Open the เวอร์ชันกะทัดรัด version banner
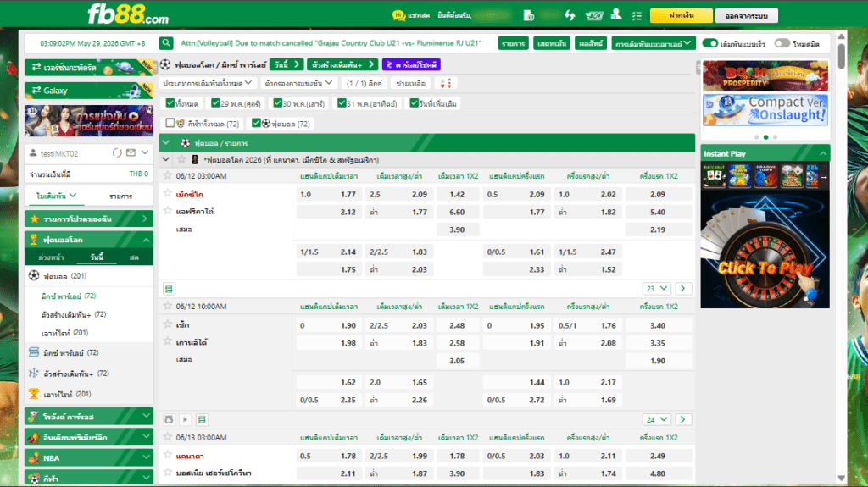Viewport: 868px width, 487px height. coord(89,67)
